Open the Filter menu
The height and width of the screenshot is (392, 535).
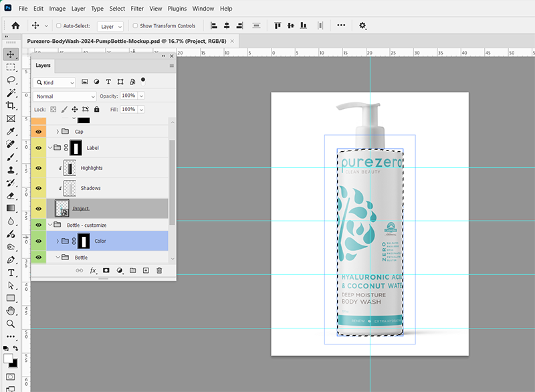tap(137, 9)
